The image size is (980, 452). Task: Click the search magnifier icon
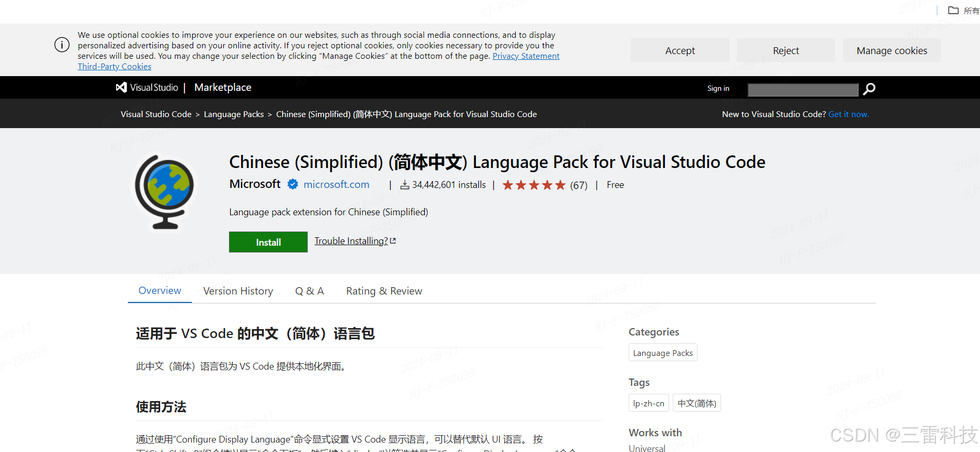coord(869,89)
